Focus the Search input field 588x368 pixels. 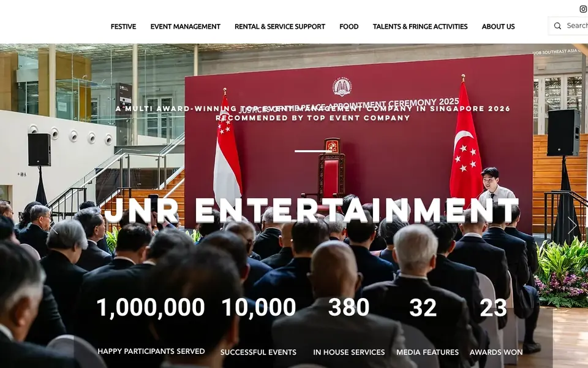(568, 26)
